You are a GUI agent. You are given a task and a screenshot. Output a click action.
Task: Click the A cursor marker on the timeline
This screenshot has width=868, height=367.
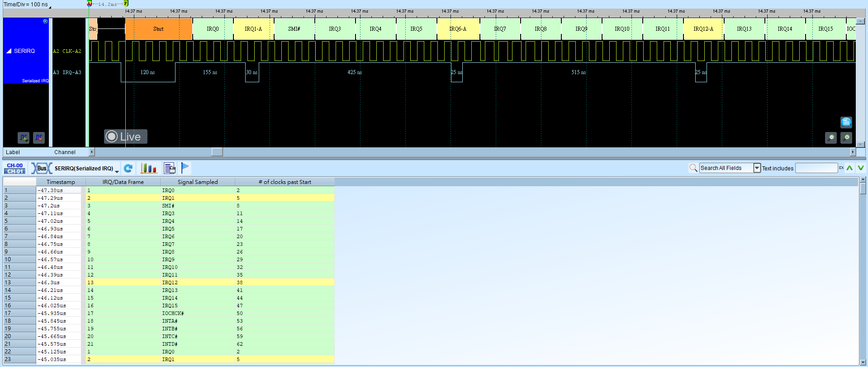pos(90,4)
